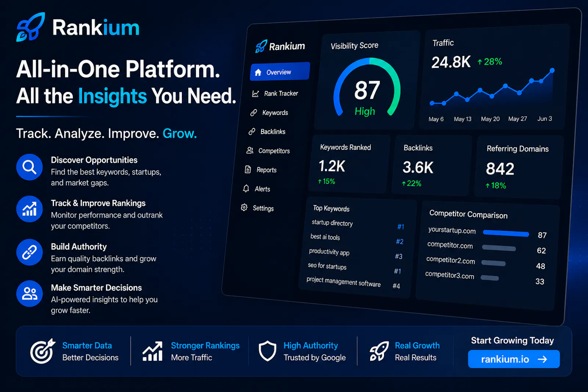This screenshot has height=392, width=588.
Task: Click the Rankium rocket logo in the header
Action: click(x=31, y=27)
